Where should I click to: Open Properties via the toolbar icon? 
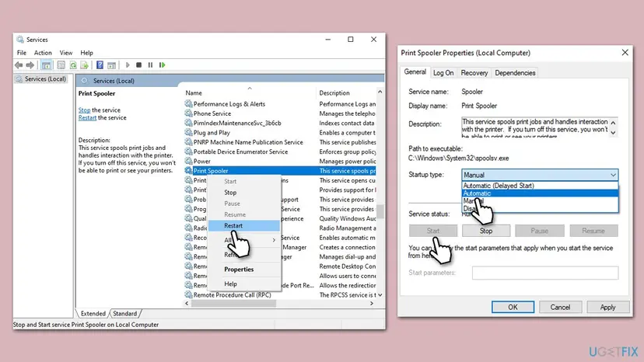(61, 64)
